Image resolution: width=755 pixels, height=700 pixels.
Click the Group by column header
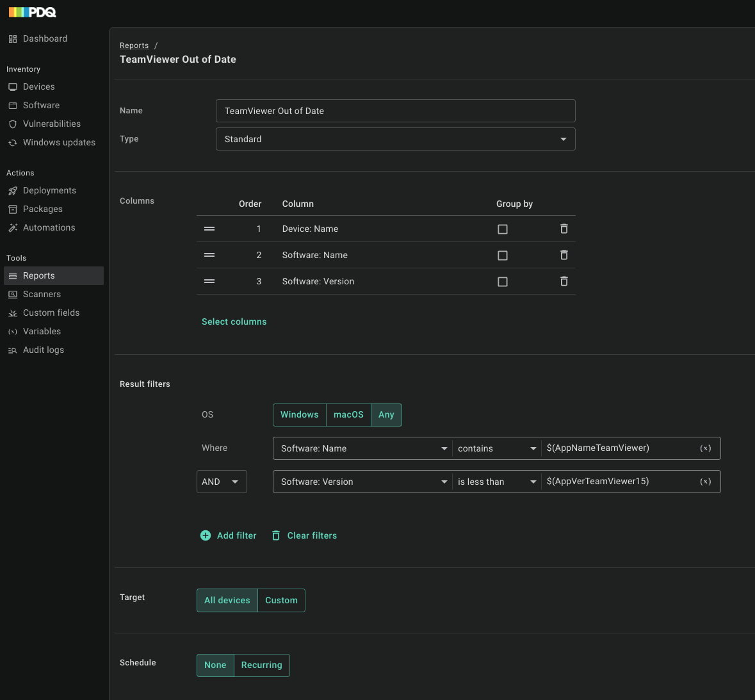pos(514,204)
